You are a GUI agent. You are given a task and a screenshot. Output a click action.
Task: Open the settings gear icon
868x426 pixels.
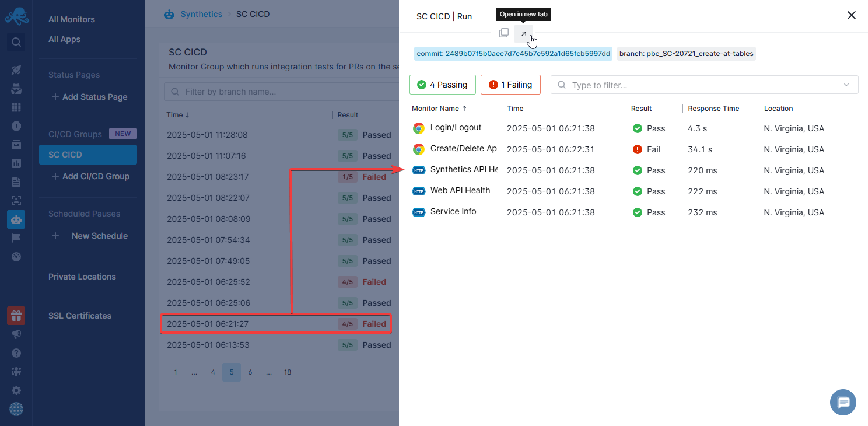click(16, 390)
